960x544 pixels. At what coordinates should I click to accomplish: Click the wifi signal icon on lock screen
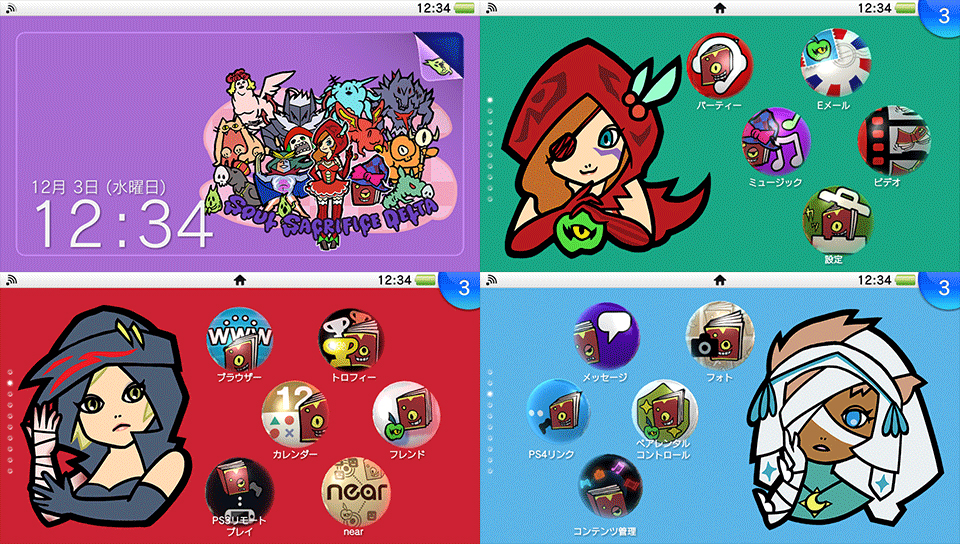(10, 8)
